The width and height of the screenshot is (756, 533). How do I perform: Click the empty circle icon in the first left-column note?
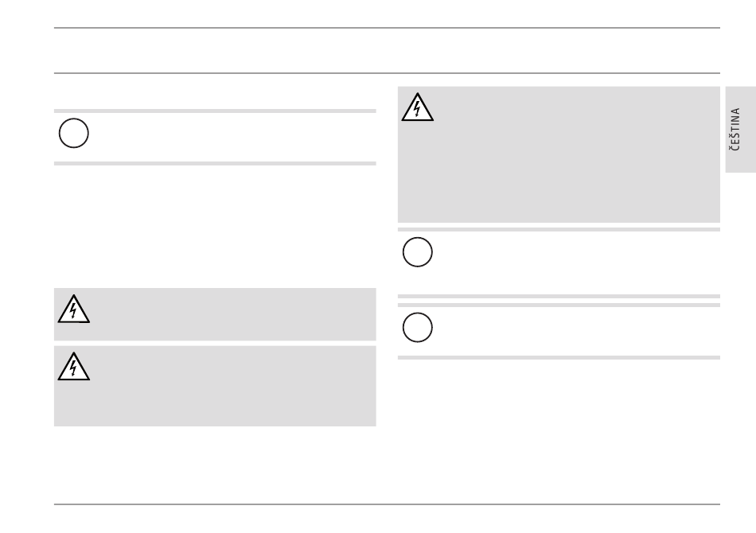click(x=74, y=133)
